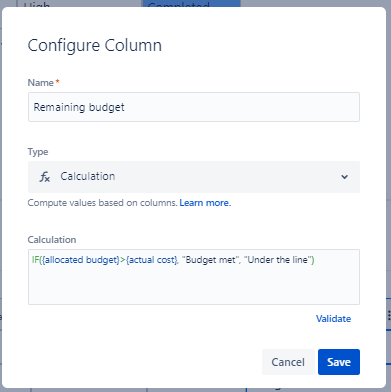This screenshot has width=391, height=392.
Task: Open the Learn more link
Action: (205, 203)
